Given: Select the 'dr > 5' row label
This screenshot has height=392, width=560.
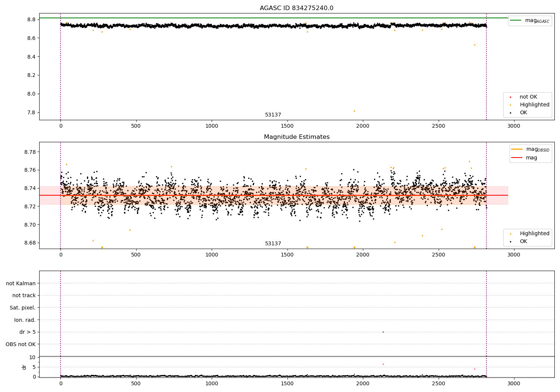Looking at the screenshot, I should pyautogui.click(x=28, y=332).
